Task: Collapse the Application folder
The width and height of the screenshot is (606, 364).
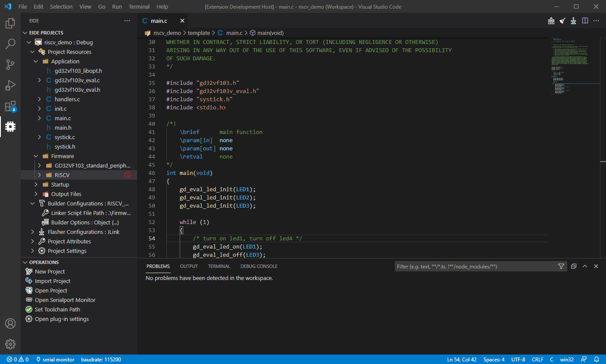Action: (36, 61)
